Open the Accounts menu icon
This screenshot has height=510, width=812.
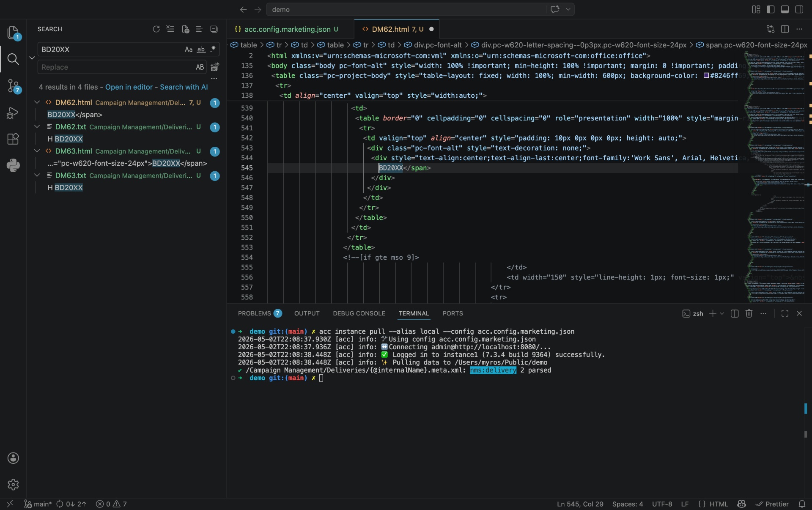tap(13, 458)
